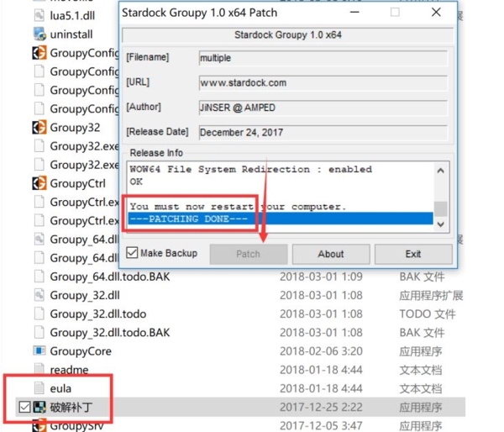
Task: Click the Groupy_32.dll file icon
Action: (39, 295)
